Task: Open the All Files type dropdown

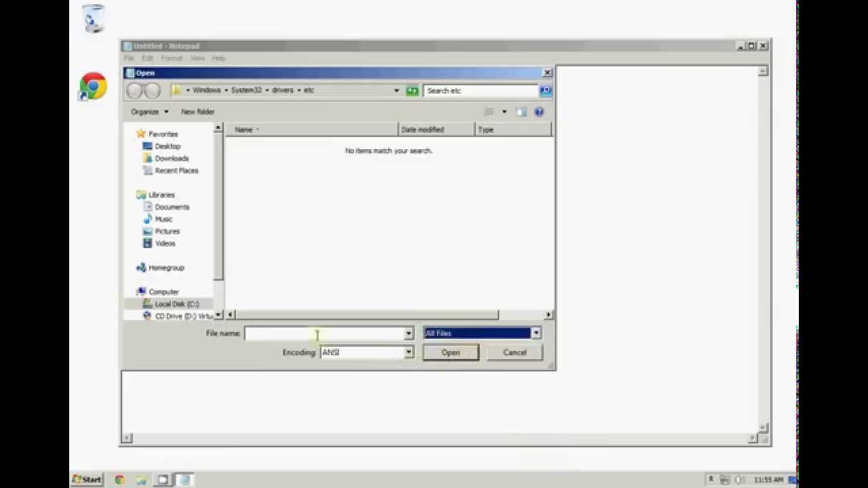Action: 536,333
